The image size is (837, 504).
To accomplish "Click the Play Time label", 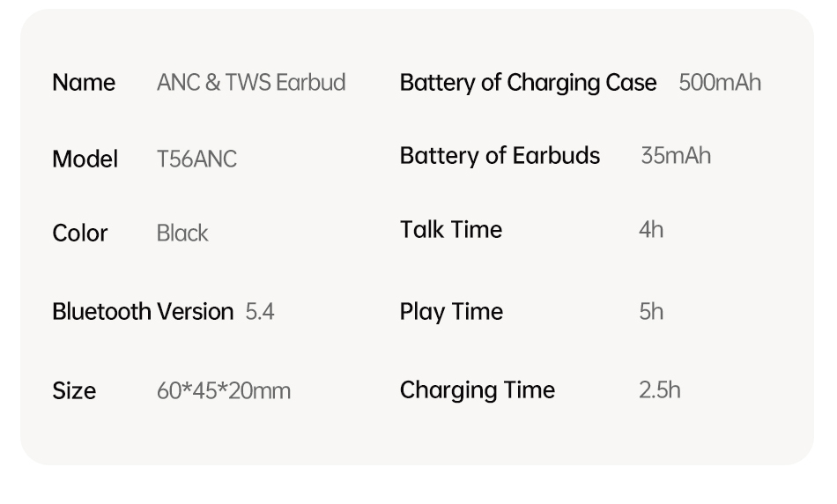I will 451,312.
